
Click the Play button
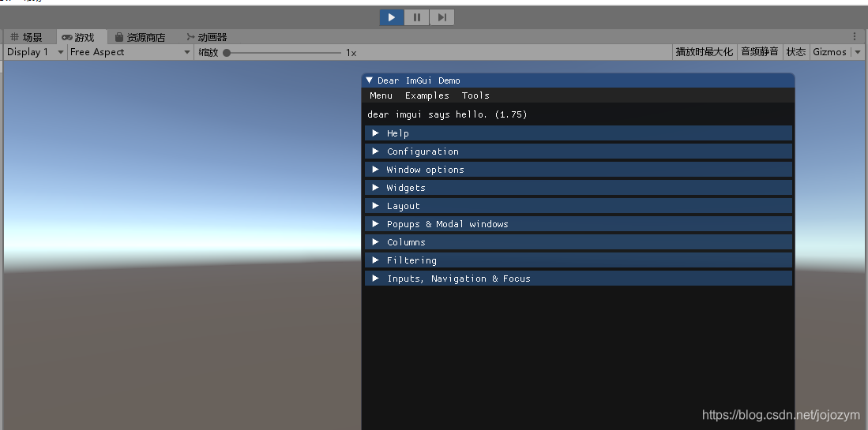click(x=392, y=17)
